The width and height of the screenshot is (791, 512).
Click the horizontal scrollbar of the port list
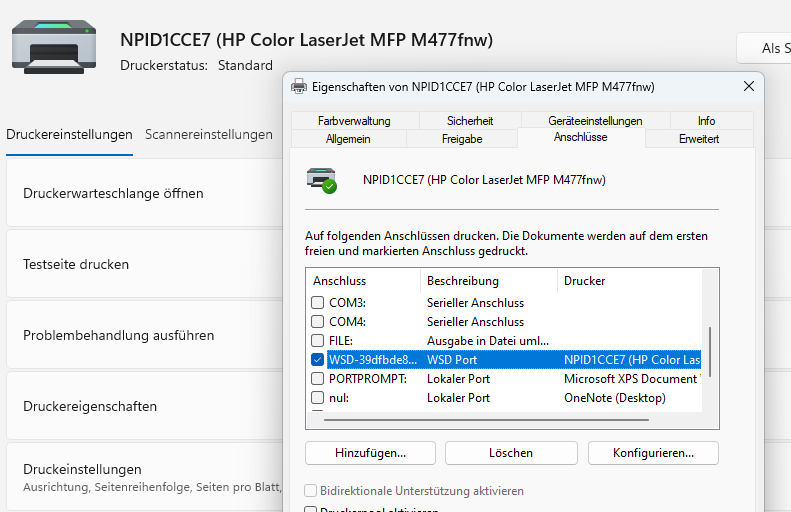(x=486, y=420)
